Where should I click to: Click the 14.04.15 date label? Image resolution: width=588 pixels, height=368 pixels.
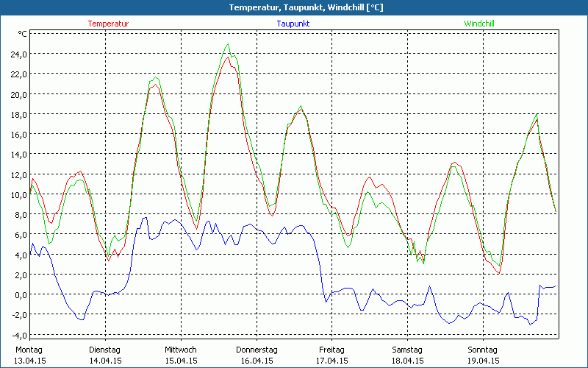coord(105,361)
